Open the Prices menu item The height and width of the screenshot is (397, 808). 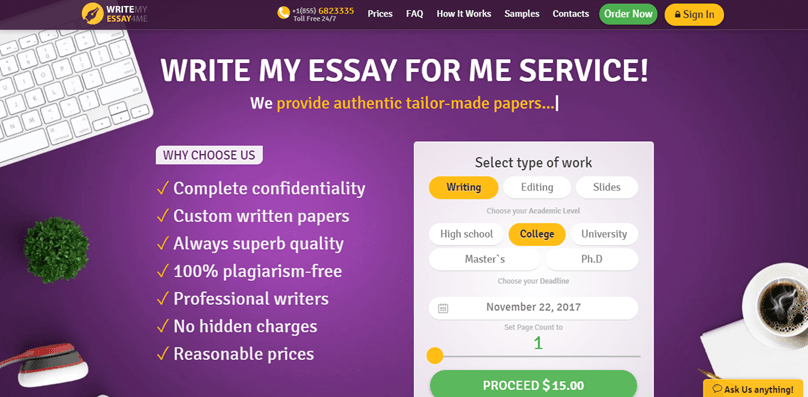tap(380, 14)
